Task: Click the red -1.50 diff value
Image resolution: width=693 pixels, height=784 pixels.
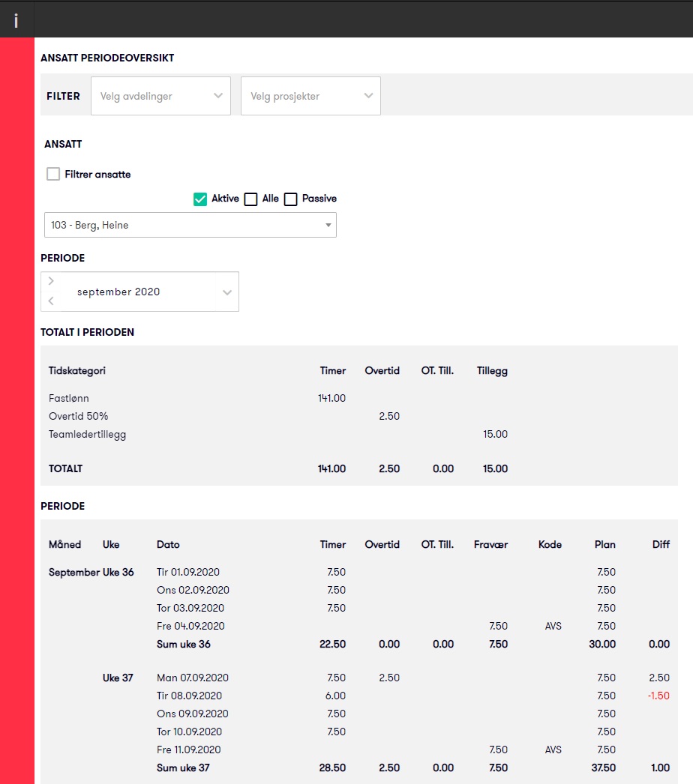Action: click(658, 696)
